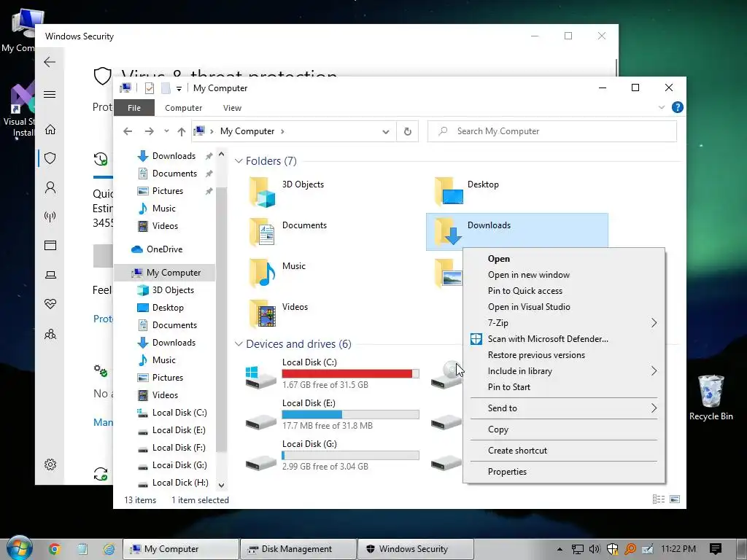The image size is (747, 560).
Task: Click navigation pane scroll down arrow
Action: [221, 485]
